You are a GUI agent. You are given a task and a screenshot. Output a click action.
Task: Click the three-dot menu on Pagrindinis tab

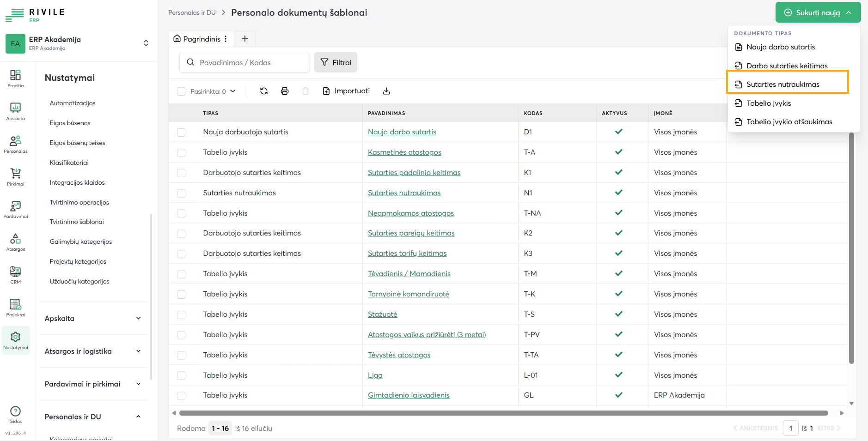226,39
